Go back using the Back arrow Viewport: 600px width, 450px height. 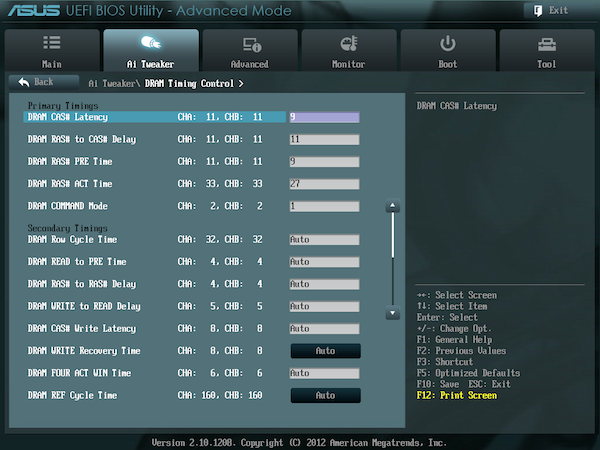coord(24,82)
